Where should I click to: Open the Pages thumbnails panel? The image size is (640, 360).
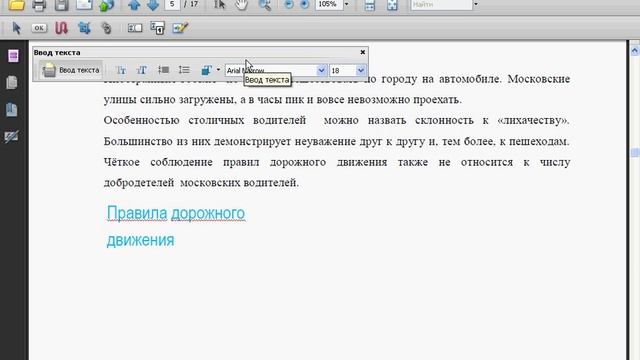point(13,56)
